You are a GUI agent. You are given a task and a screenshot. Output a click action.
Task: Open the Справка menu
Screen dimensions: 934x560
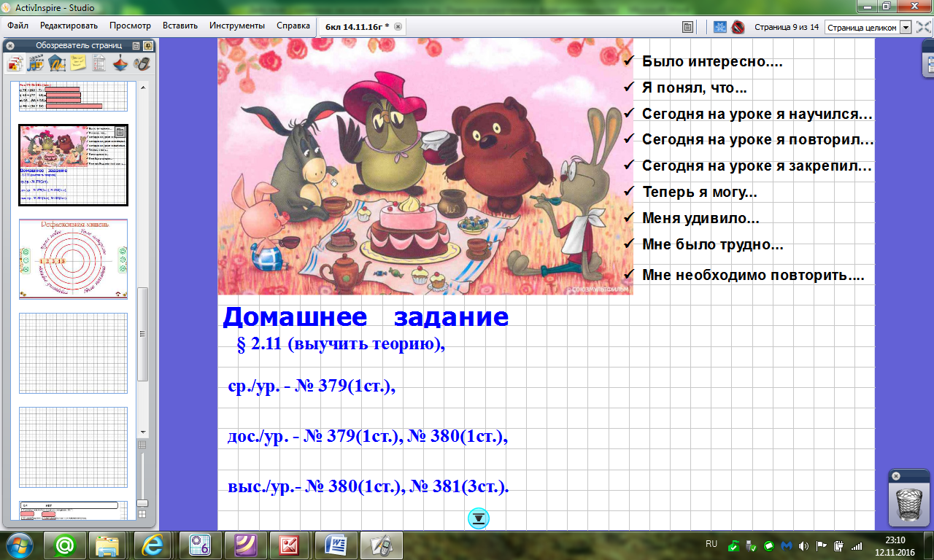(x=293, y=26)
